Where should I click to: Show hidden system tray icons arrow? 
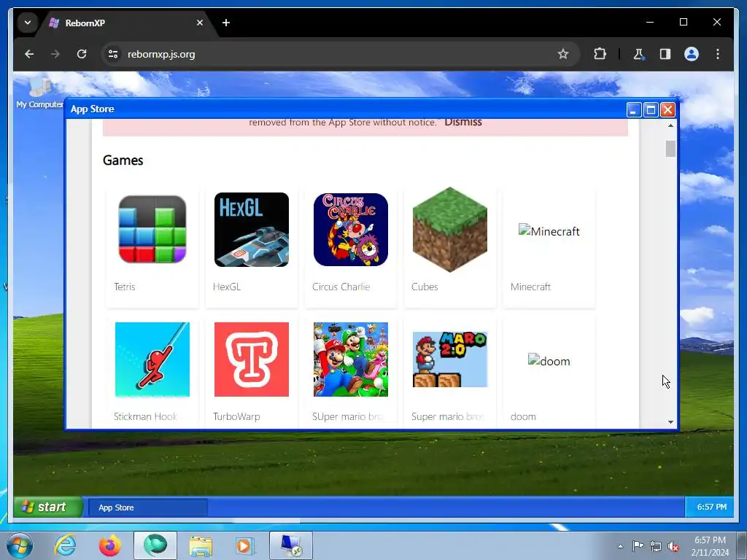620,546
